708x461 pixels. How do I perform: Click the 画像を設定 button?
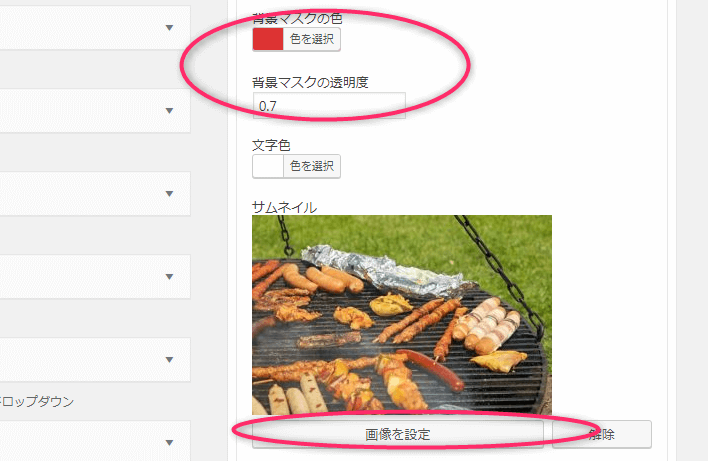point(398,434)
